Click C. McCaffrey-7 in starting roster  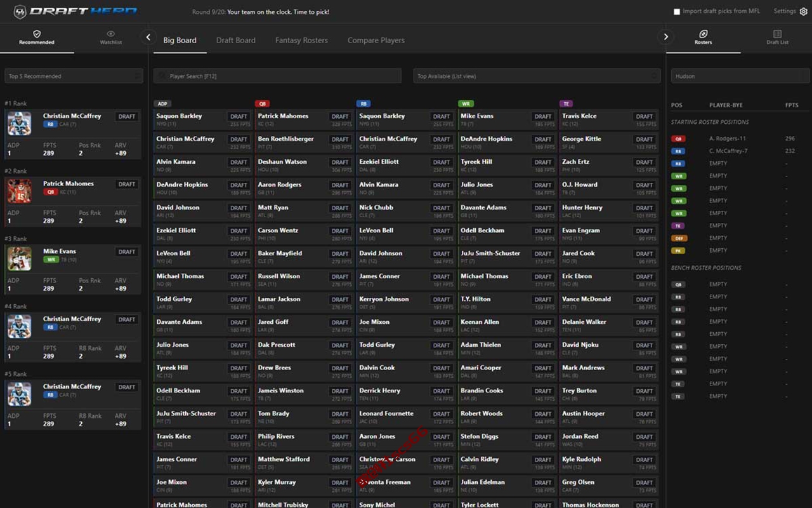[728, 151]
